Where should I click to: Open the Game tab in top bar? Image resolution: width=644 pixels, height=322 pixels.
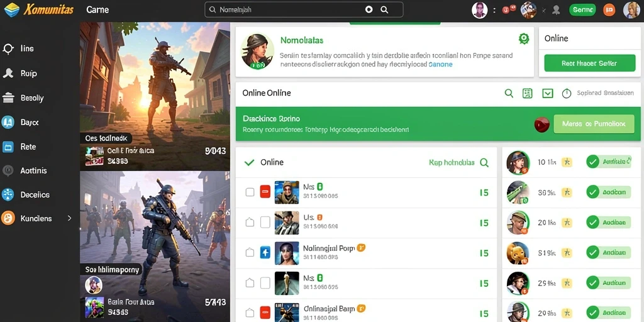pyautogui.click(x=97, y=9)
